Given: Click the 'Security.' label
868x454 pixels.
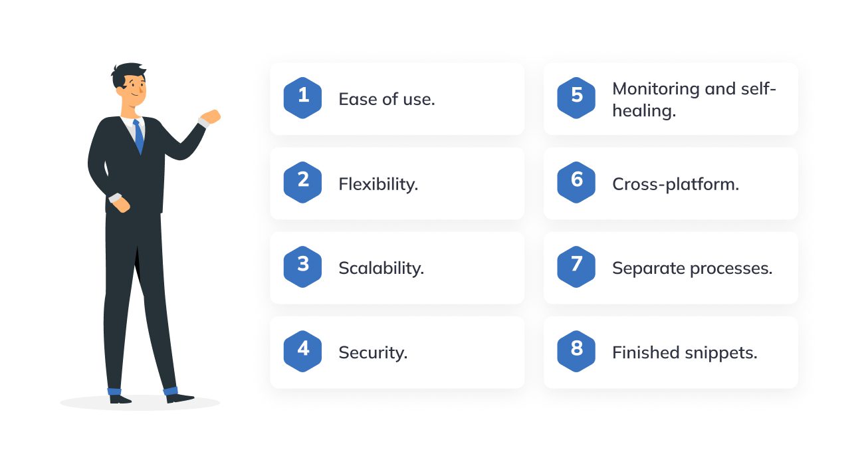Looking at the screenshot, I should click(373, 353).
